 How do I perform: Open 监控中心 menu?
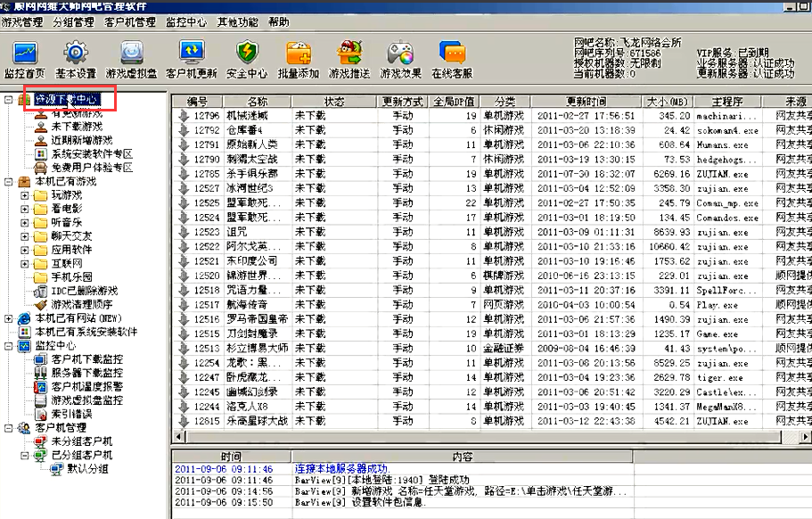pos(186,22)
